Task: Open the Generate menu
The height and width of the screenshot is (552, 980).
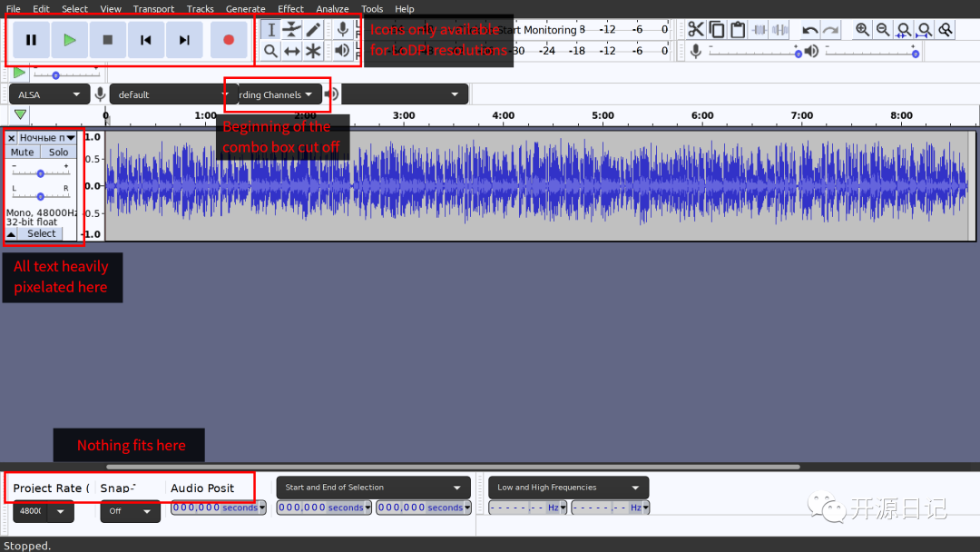Action: pyautogui.click(x=246, y=9)
